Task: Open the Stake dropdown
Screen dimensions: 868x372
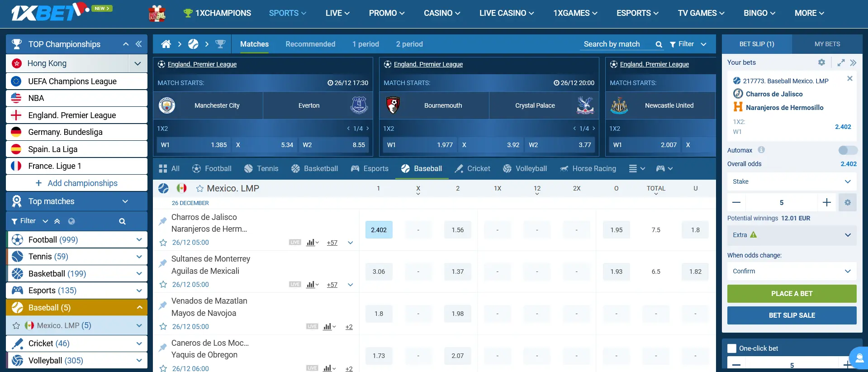Action: coord(791,181)
